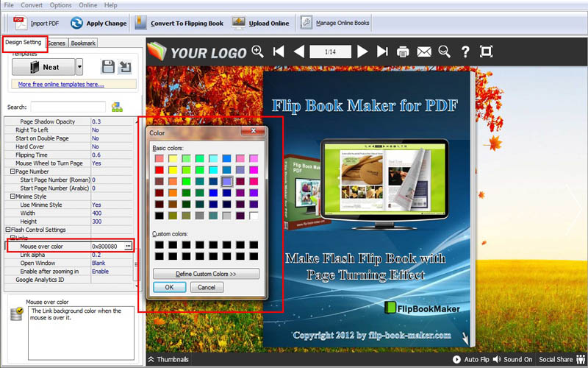588x368 pixels.
Task: Click the search settings icon beside search box
Action: pyautogui.click(x=117, y=107)
